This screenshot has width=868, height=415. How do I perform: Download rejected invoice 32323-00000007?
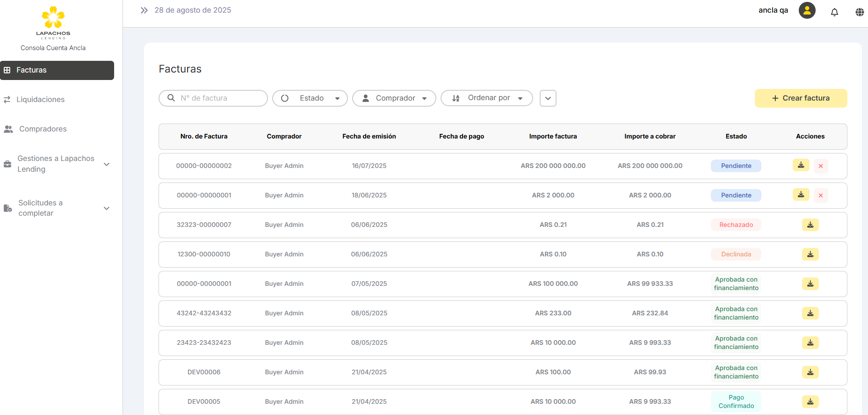pos(810,225)
